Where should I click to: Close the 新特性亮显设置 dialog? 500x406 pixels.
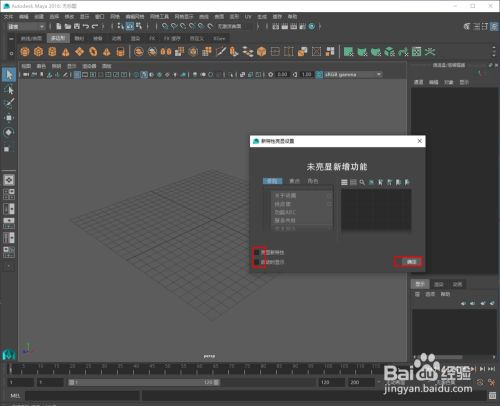[419, 141]
